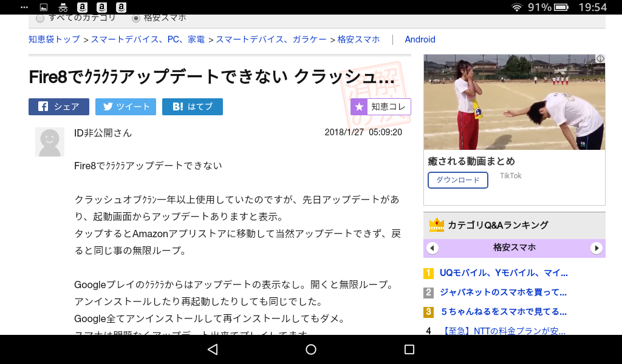This screenshot has width=622, height=364.
Task: Open rank 4 link 【至急】NTTの料金プラン
Action: (x=503, y=331)
